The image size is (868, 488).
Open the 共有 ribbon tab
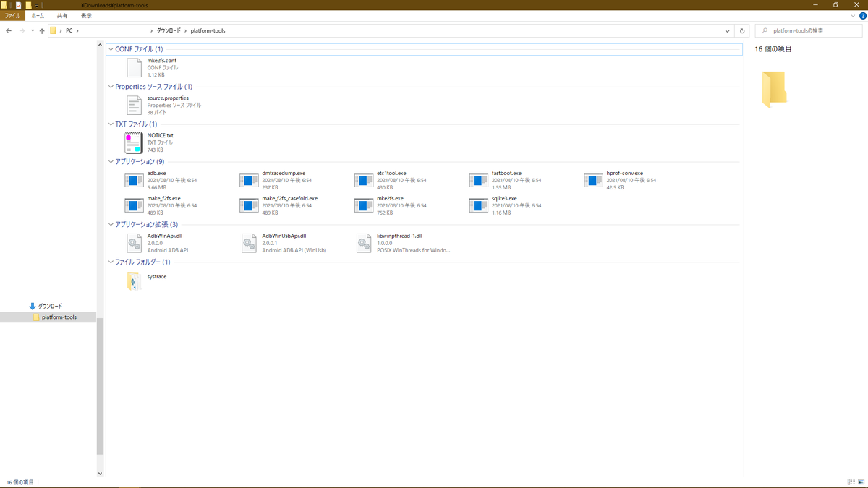click(62, 14)
